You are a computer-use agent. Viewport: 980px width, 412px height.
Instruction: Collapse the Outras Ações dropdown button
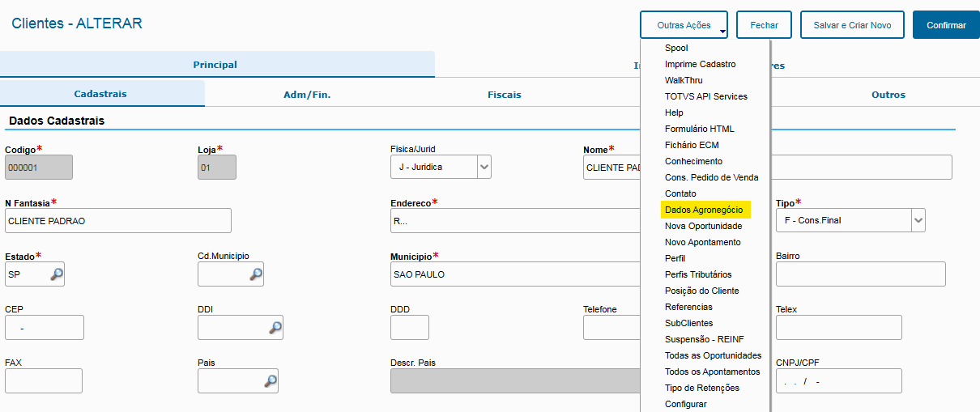[684, 25]
